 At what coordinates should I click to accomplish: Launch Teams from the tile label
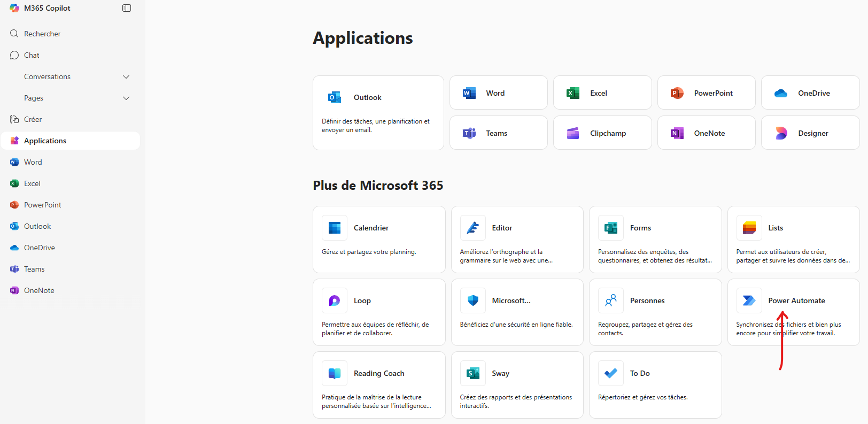tap(497, 133)
